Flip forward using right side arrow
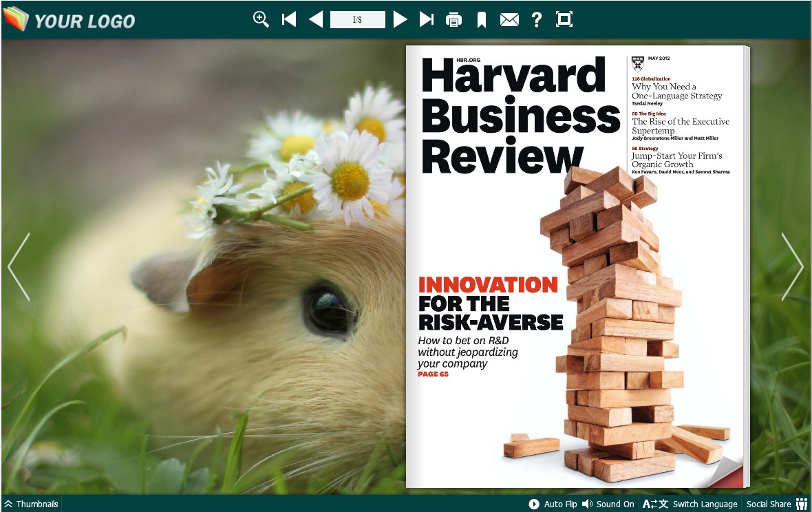 (792, 266)
